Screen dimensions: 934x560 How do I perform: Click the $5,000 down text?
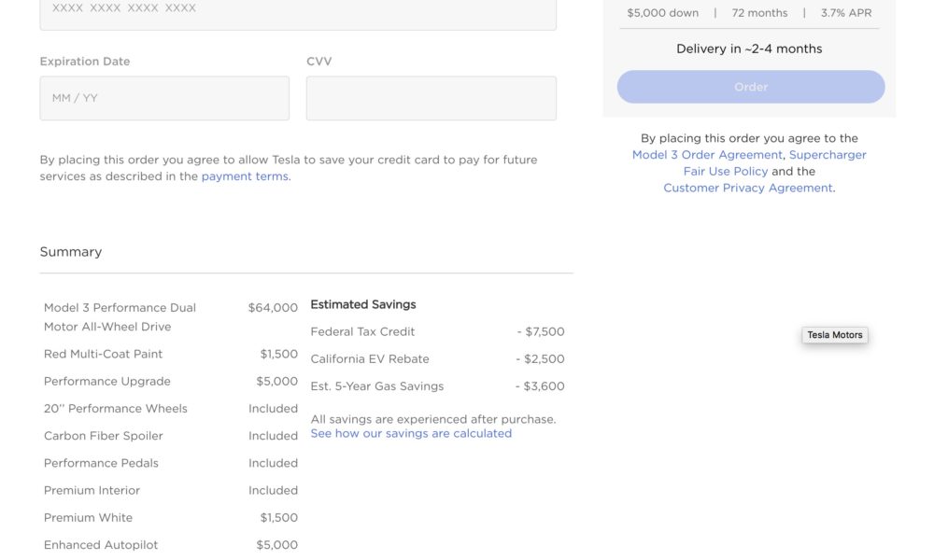click(x=663, y=13)
